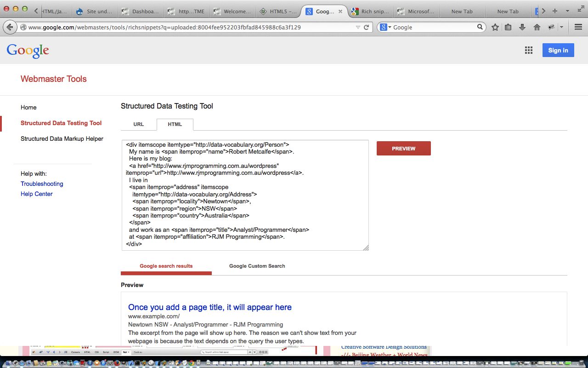Open the URL history dropdown arrow

click(358, 27)
